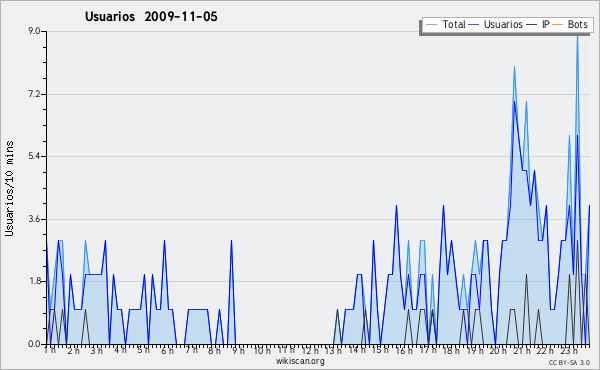
Task: Click the y-axis value 7.2
Action: (34, 94)
